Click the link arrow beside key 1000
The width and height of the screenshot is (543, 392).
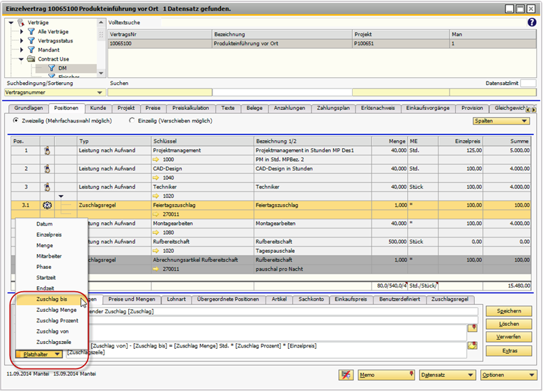tap(157, 159)
